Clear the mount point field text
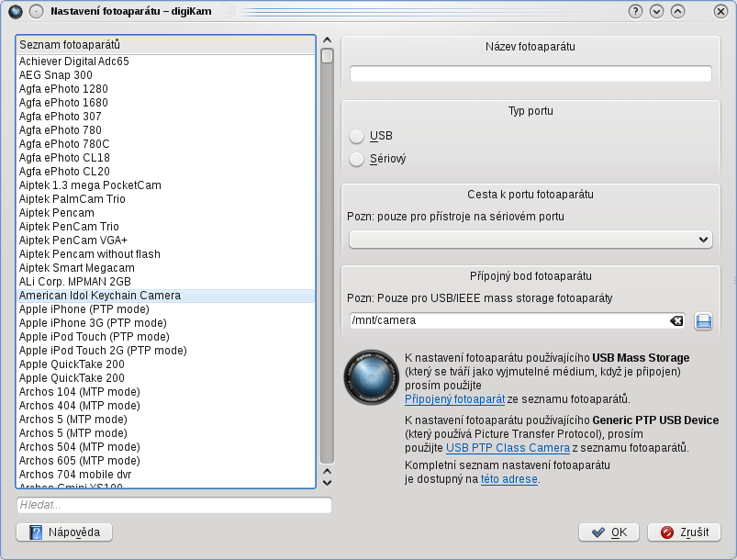Screen dimensions: 737x560 click(676, 320)
